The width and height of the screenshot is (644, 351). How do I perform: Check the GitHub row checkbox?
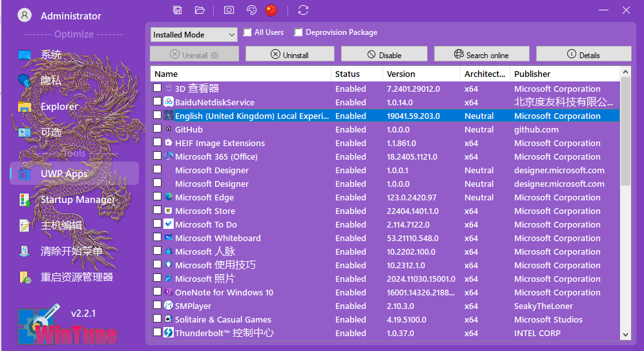point(158,128)
